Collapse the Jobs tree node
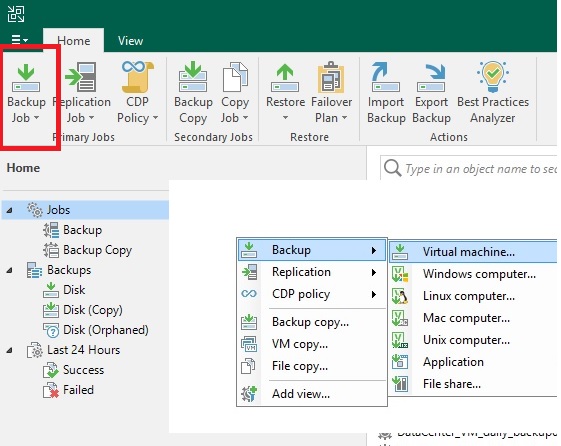561x446 pixels. [9, 210]
